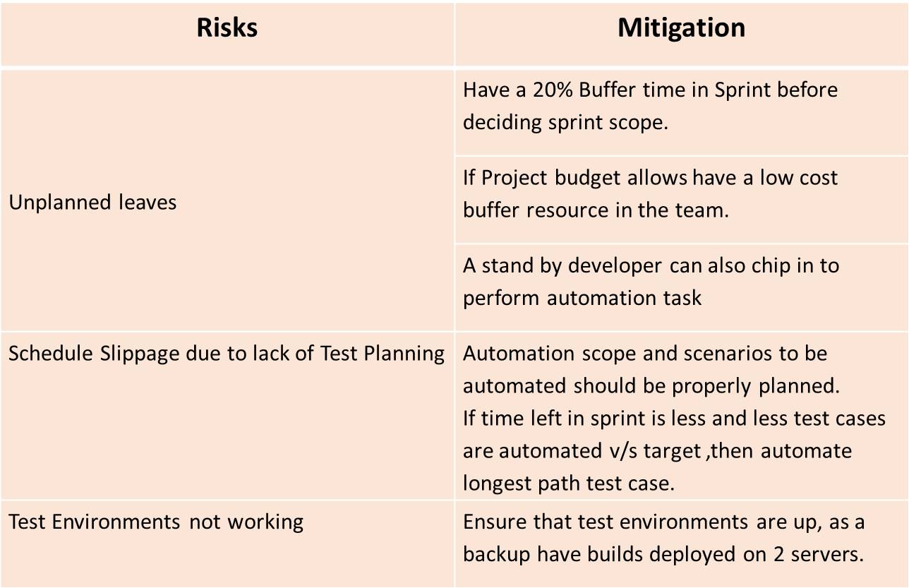Click the text 'buffer resource in the team'

pyautogui.click(x=595, y=210)
